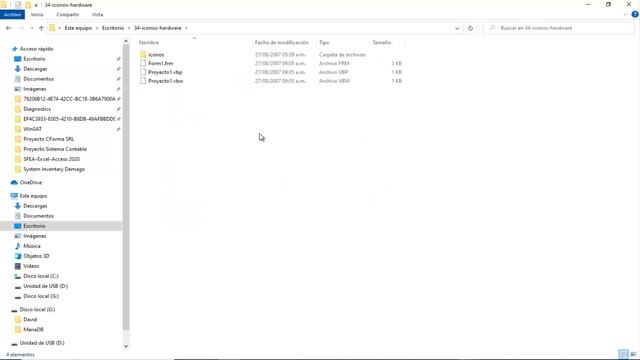Screen dimensions: 640x360
Task: Open Descargas under Acceso rápido
Action: [35, 69]
